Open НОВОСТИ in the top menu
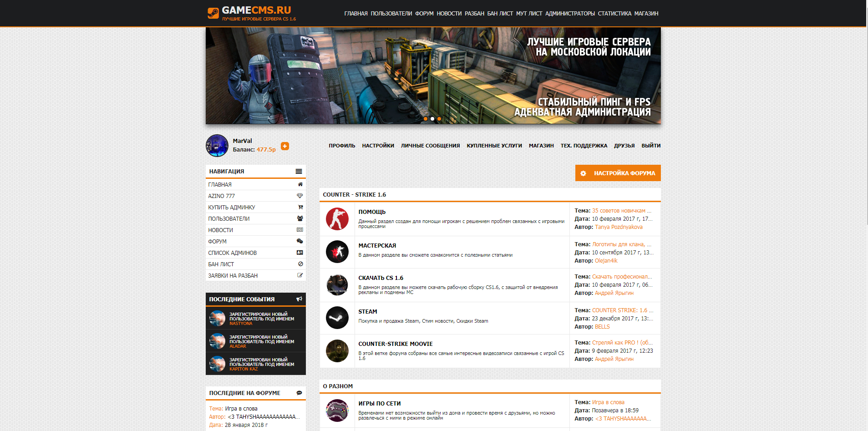Screen dimensions: 868x431 click(449, 14)
